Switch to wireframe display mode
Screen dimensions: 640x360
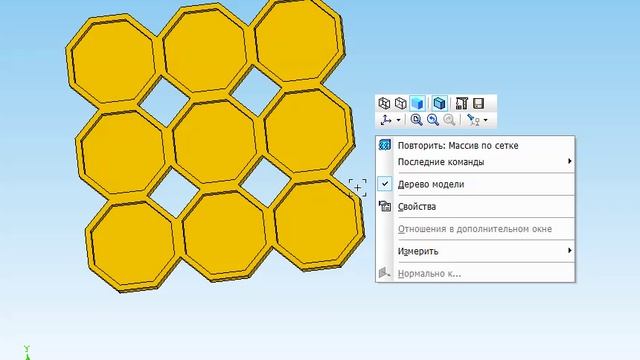point(384,103)
